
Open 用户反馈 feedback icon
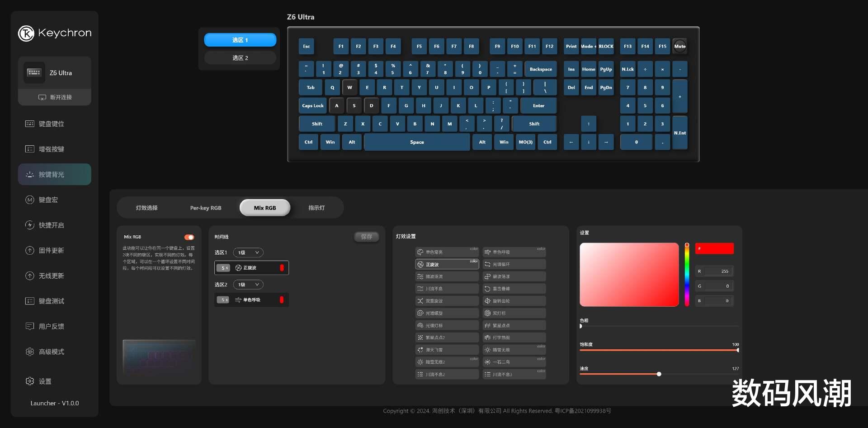30,326
